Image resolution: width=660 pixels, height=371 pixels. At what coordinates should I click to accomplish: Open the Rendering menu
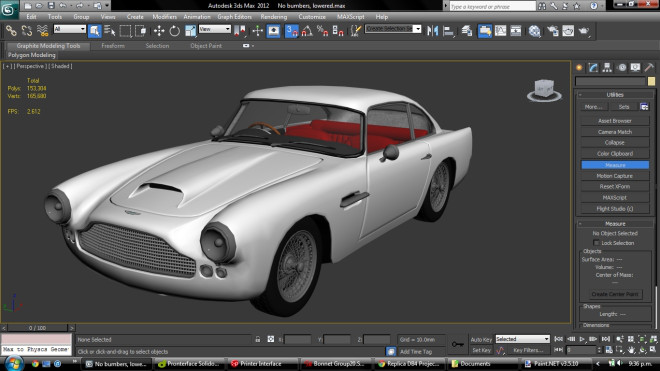(x=274, y=17)
